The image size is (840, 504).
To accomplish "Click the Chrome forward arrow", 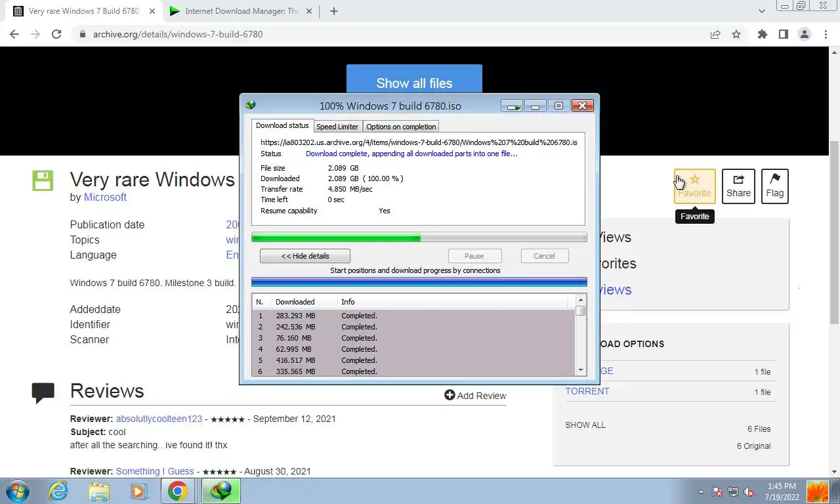I will 35,34.
